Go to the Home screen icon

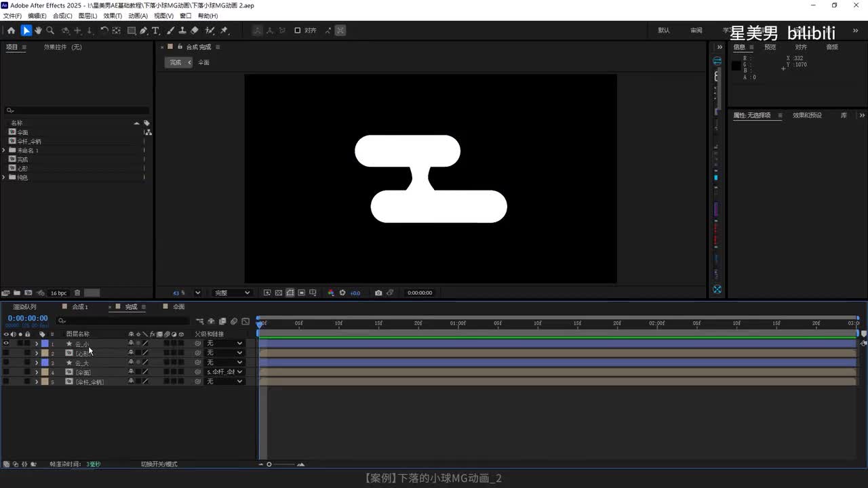point(11,30)
